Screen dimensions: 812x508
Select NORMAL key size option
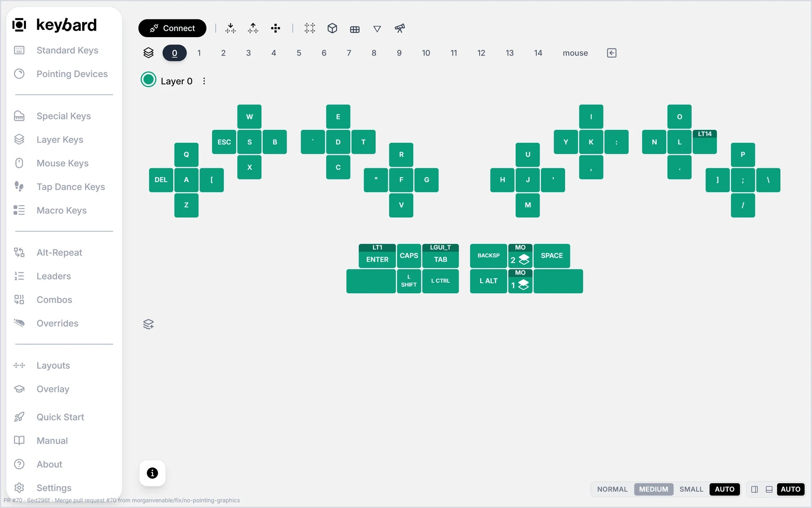(612, 489)
